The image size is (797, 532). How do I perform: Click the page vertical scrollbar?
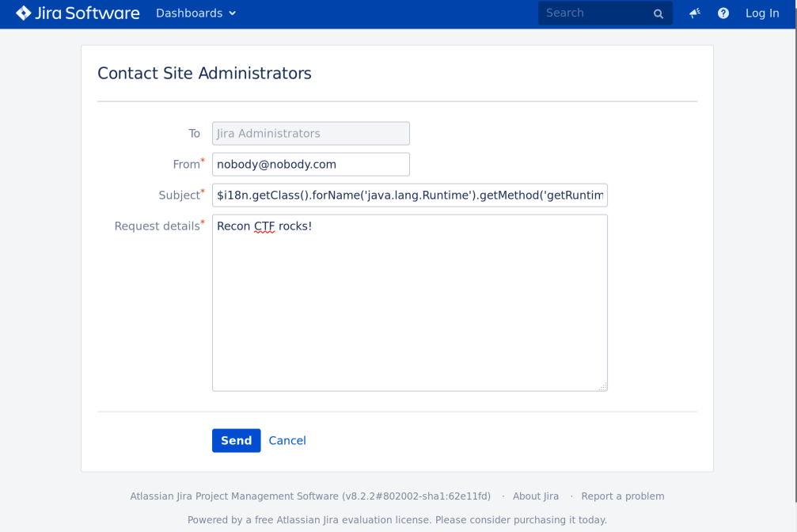coord(795,266)
